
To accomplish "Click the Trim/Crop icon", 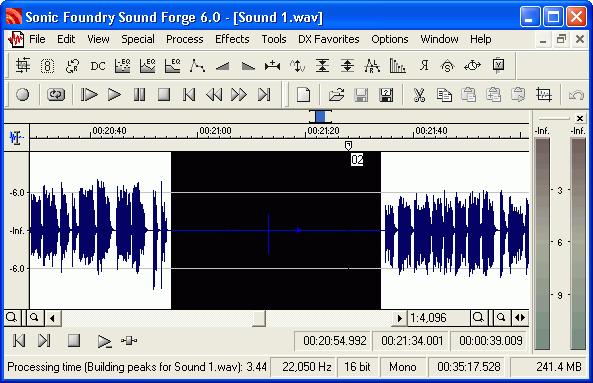I will click(x=544, y=95).
